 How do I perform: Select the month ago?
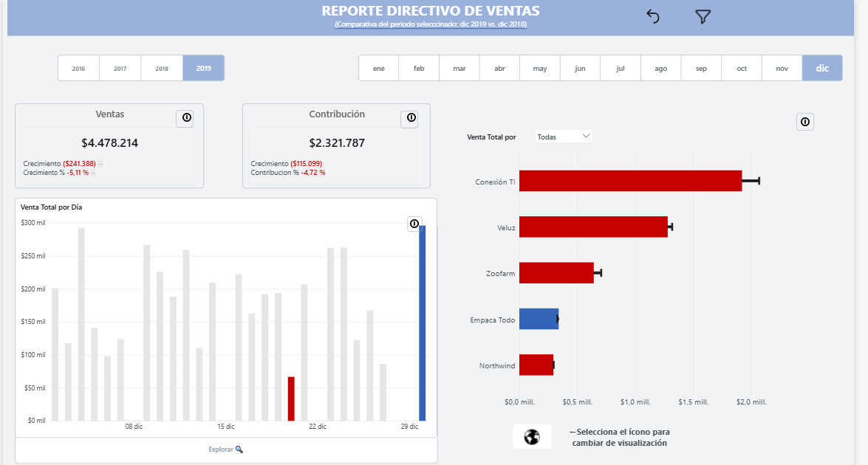coord(661,68)
